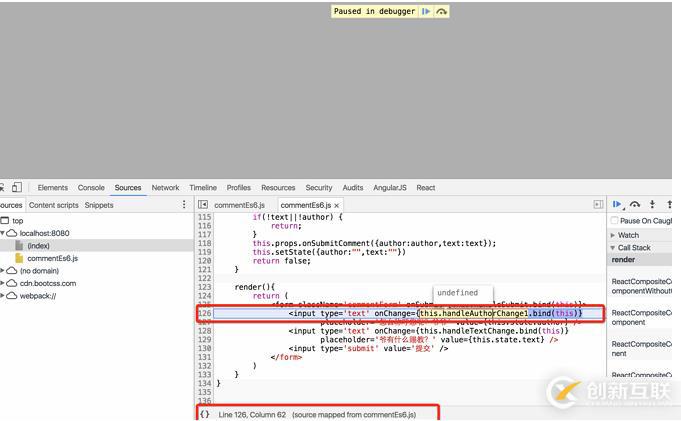Click return false; on line 120
681x421 pixels.
tap(281, 261)
